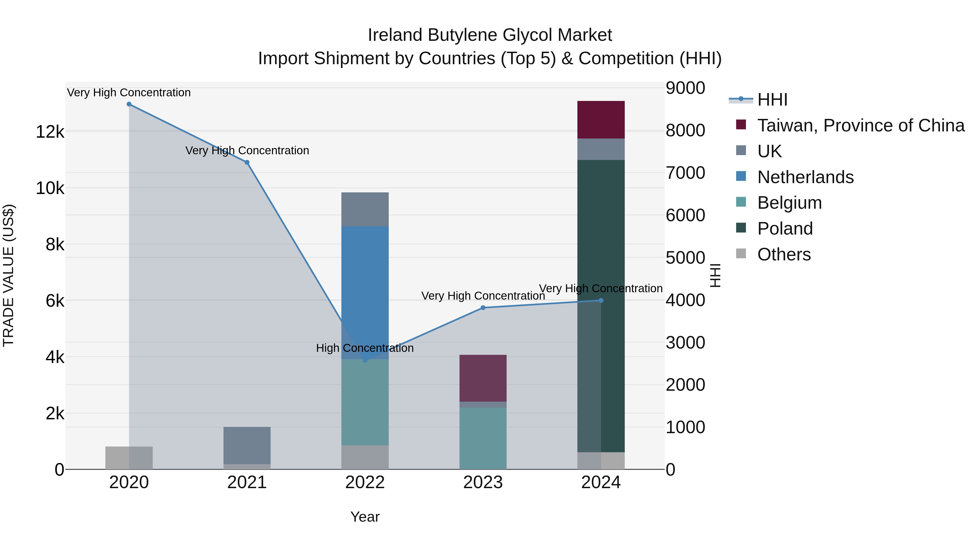Click the 2020 Others bar
Screen dimensions: 980x551
(x=129, y=458)
